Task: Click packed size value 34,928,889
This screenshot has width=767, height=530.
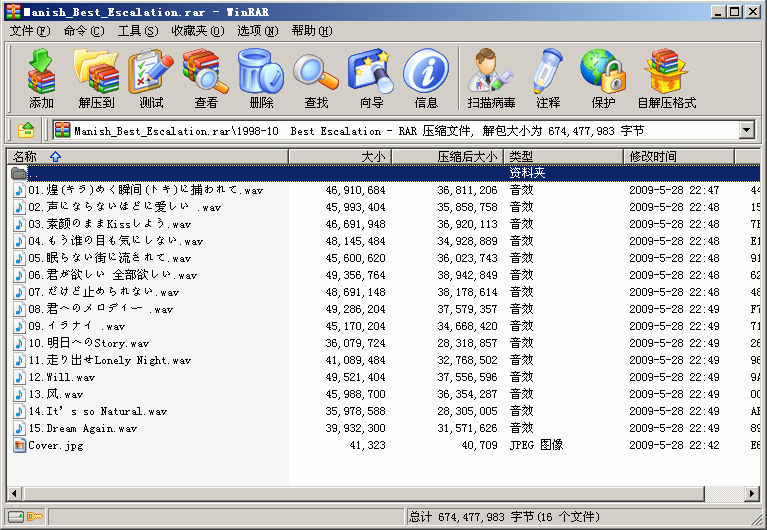Action: tap(467, 241)
